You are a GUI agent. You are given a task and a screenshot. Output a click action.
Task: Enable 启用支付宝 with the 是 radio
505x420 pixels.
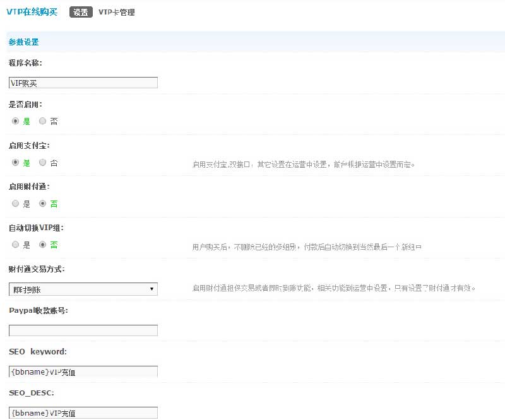15,162
